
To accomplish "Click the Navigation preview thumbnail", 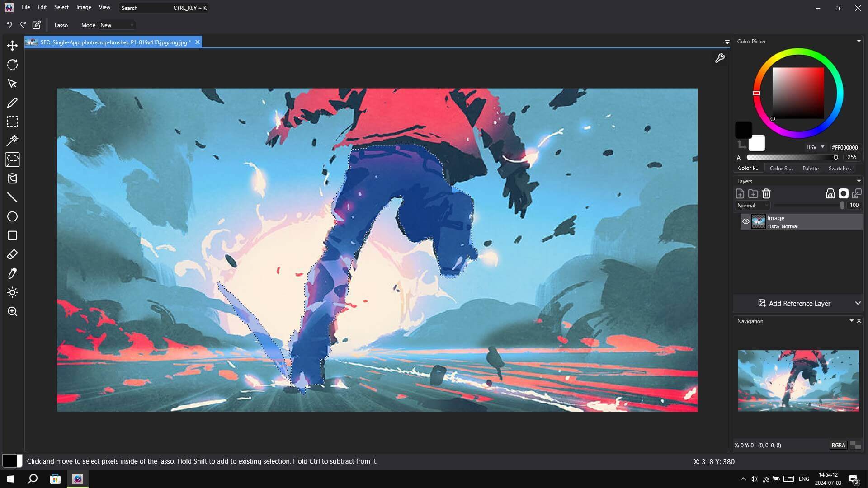I will point(798,380).
